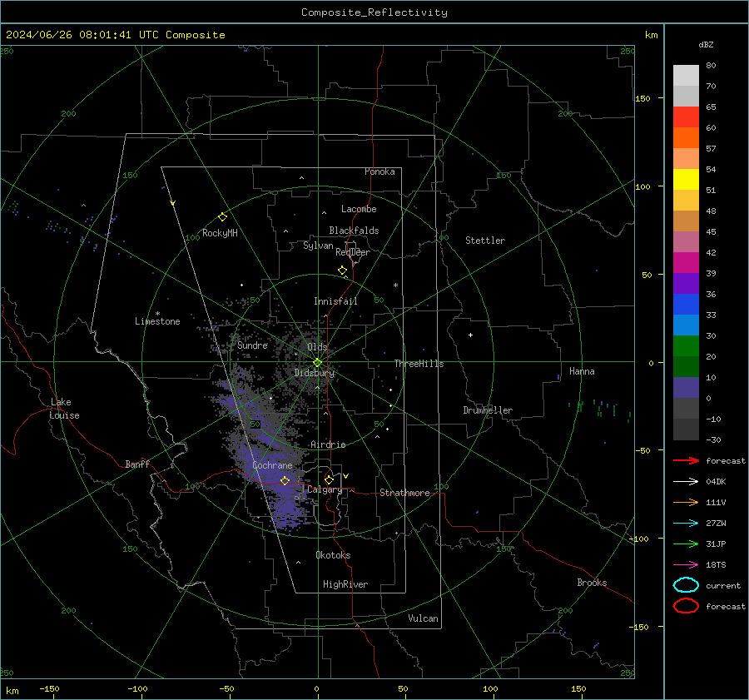The height and width of the screenshot is (700, 749).
Task: Click the red forecast arrow in legend
Action: [x=686, y=460]
